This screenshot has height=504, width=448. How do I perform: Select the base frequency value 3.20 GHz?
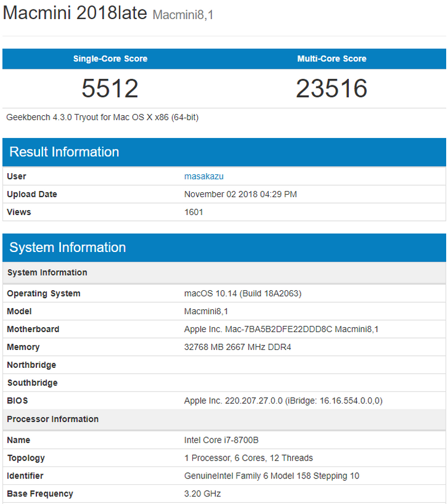point(202,494)
